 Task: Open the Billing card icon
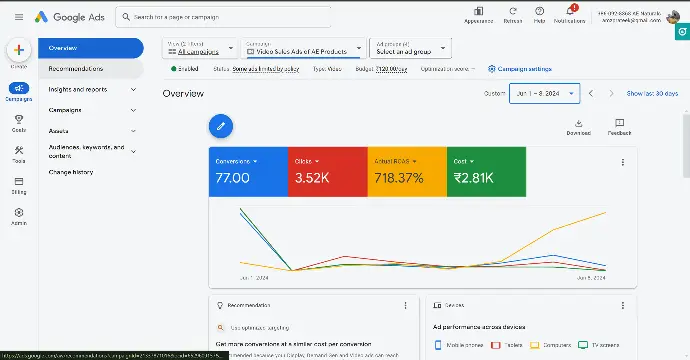pos(19,182)
